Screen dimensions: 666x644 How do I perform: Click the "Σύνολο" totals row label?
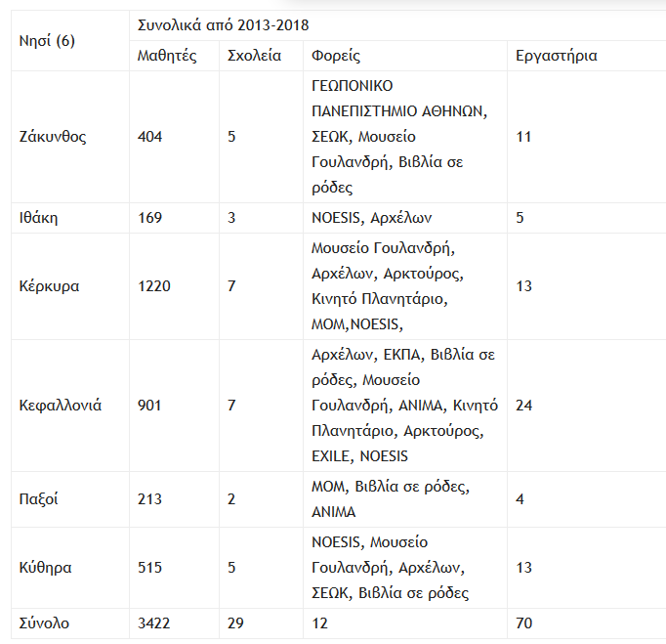[x=44, y=623]
